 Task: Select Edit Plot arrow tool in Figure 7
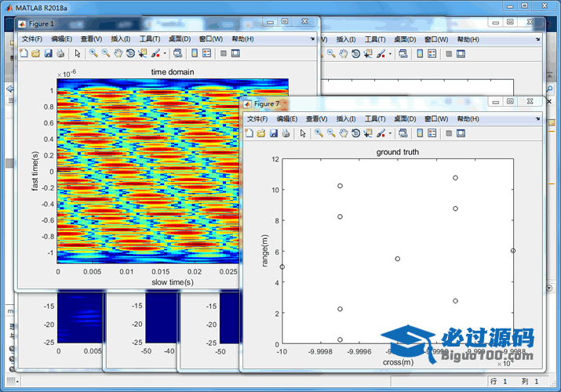pyautogui.click(x=303, y=133)
